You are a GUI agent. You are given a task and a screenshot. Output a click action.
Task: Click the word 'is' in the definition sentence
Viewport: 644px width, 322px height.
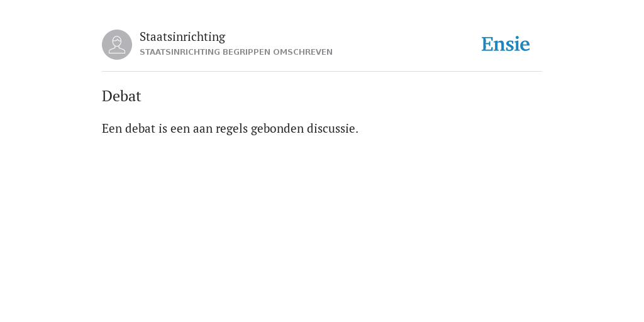[x=163, y=128]
